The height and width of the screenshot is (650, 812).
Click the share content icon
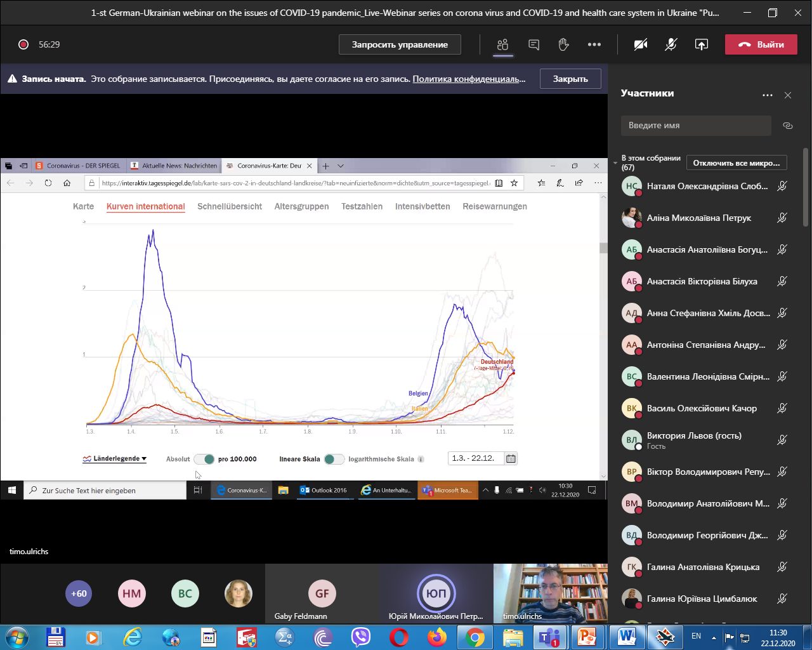tap(701, 44)
